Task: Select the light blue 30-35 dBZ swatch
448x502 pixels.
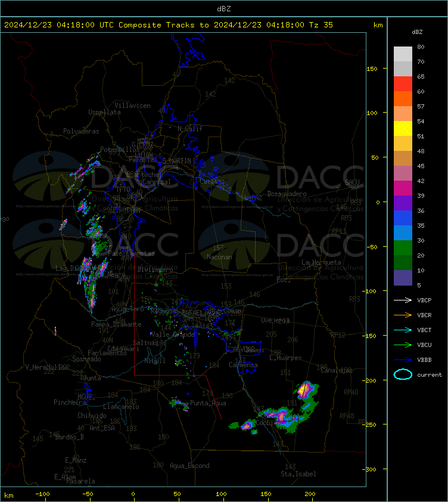Action: coord(403,233)
